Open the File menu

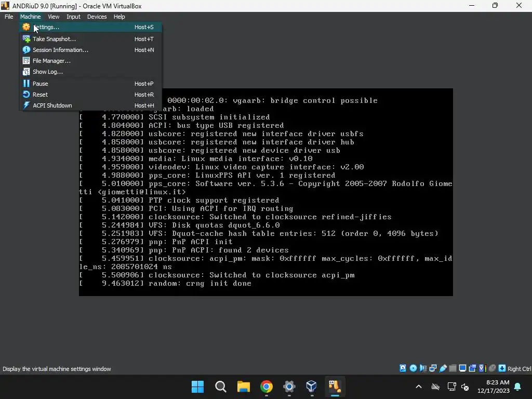[9, 17]
